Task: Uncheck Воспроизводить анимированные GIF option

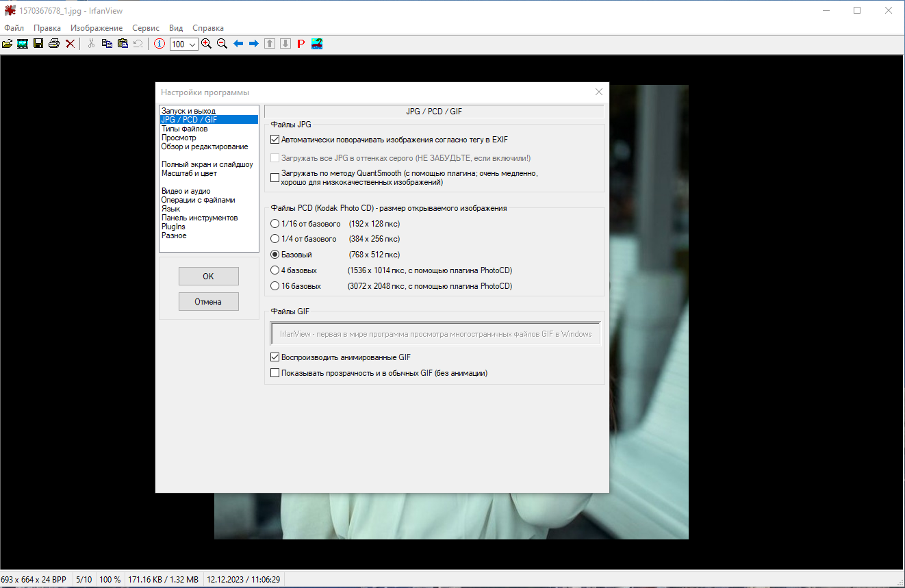Action: click(275, 357)
